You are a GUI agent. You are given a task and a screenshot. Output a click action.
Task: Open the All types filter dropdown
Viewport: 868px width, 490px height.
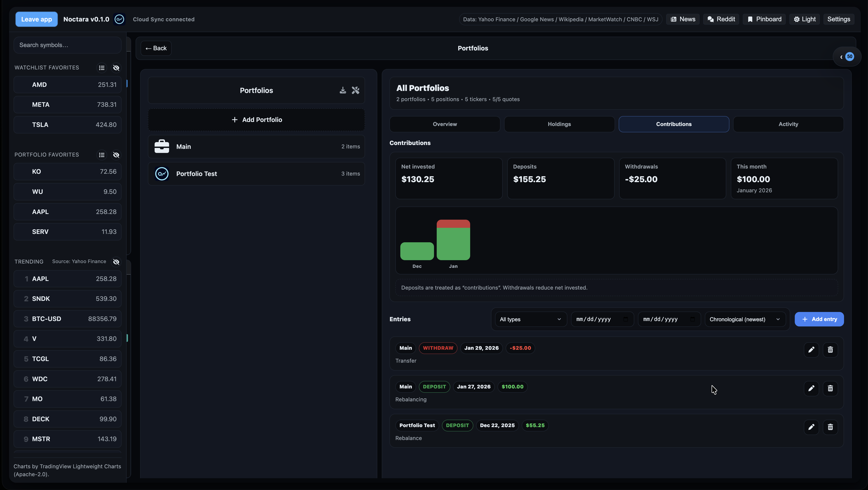point(530,319)
